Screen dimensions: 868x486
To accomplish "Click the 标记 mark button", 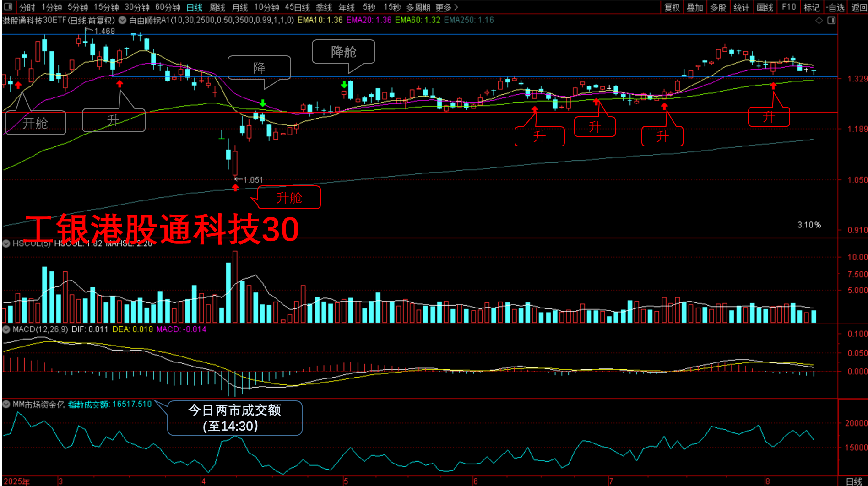I will click(x=812, y=7).
